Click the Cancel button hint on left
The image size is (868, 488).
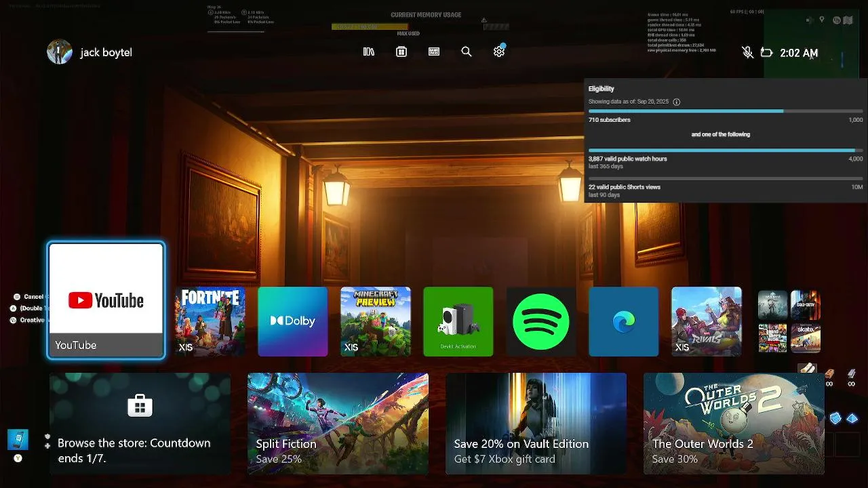[28, 297]
